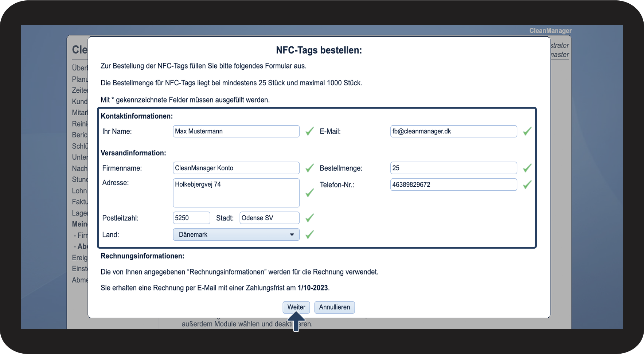Viewport: 644px width, 354px height.
Task: Focus the Ihr Name input with Max Mustermann
Action: (236, 131)
